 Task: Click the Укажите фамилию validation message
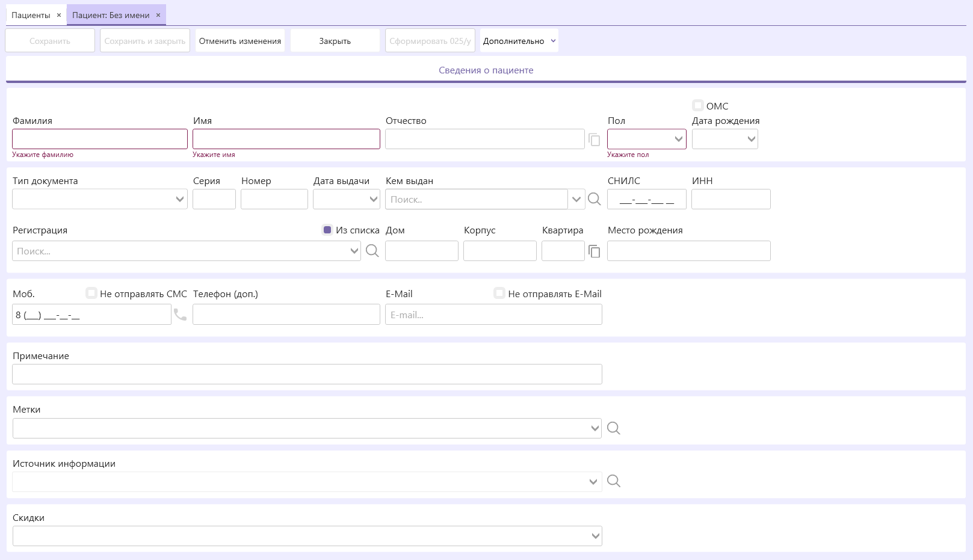point(43,155)
